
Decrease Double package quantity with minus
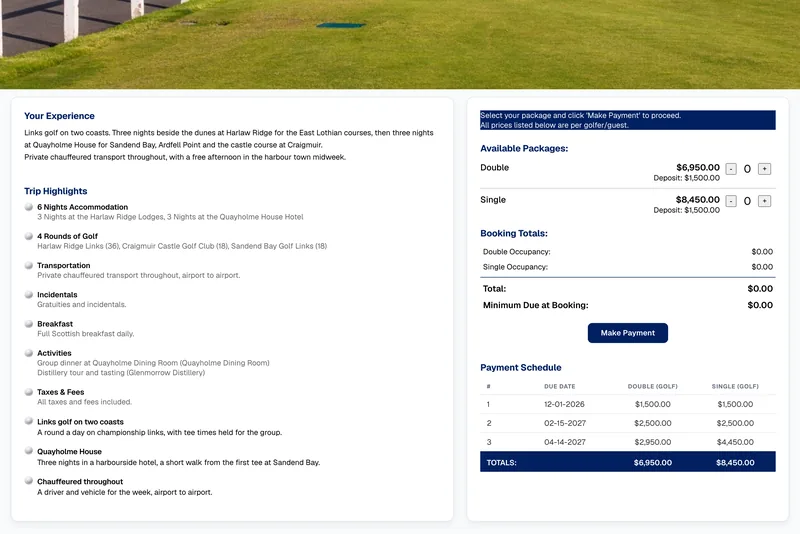pyautogui.click(x=731, y=169)
